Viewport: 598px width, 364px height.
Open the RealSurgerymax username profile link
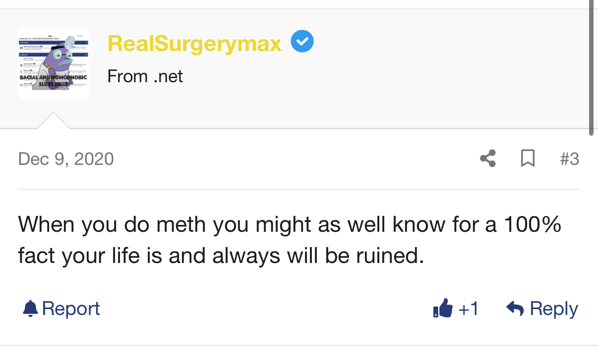click(x=194, y=44)
